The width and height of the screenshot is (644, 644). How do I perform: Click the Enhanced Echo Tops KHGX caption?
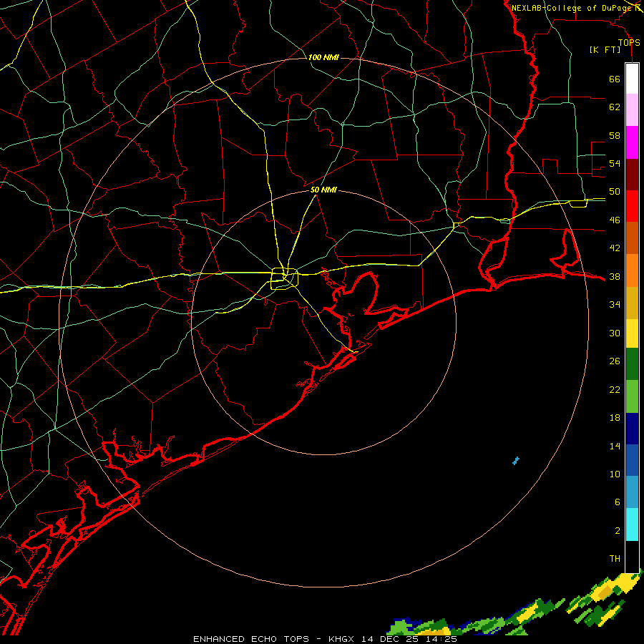pyautogui.click(x=325, y=639)
